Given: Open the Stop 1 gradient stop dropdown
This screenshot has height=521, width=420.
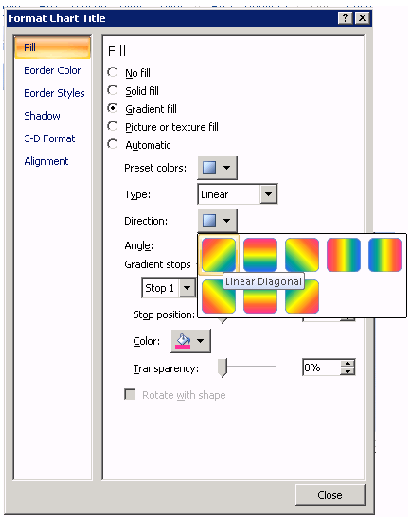Looking at the screenshot, I should 187,288.
